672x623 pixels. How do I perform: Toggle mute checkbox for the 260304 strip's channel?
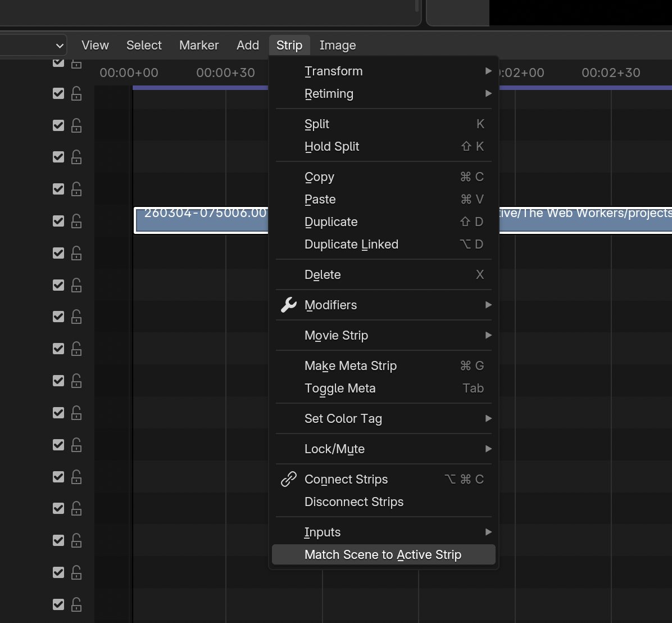[x=58, y=221]
